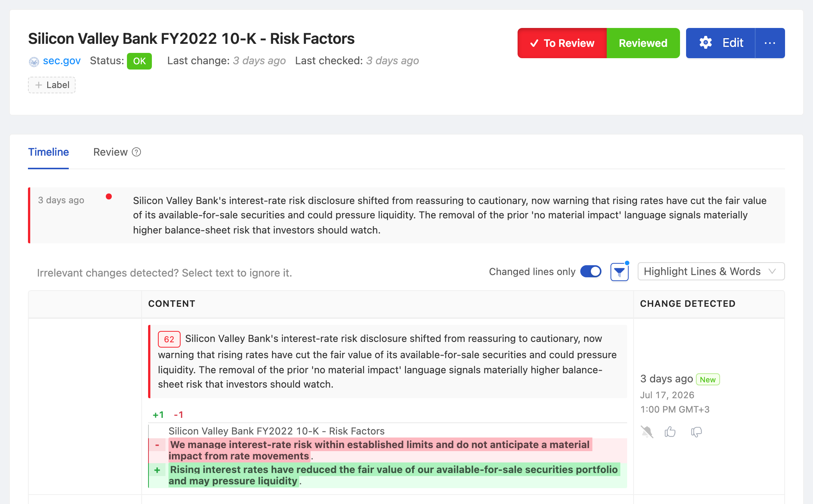Click the Last checked '3 days ago' text

(393, 61)
